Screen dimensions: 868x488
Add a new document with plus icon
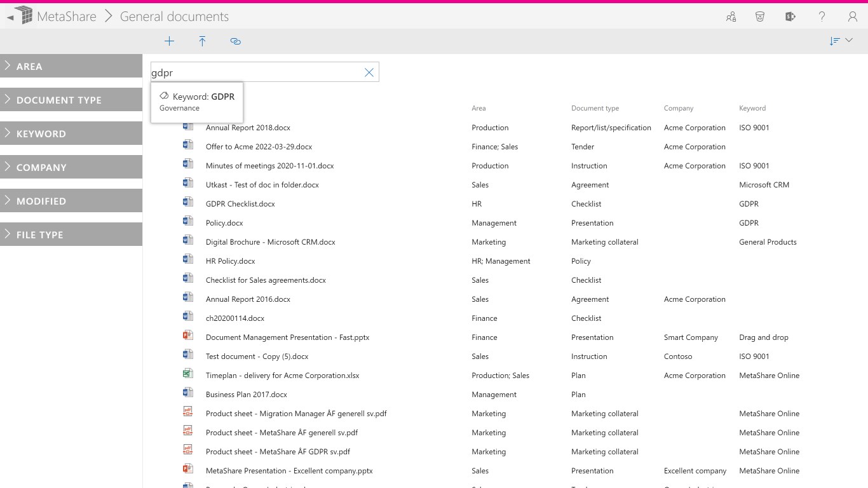click(169, 41)
